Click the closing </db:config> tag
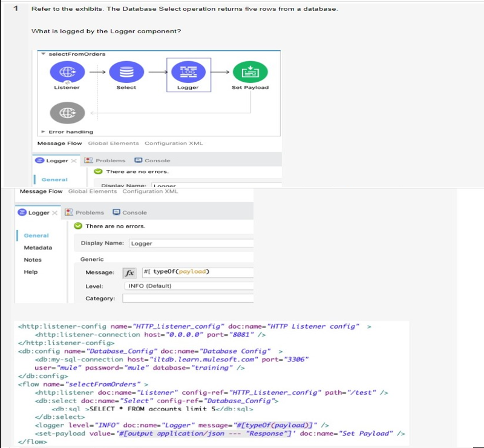The image size is (484, 448). (43, 376)
